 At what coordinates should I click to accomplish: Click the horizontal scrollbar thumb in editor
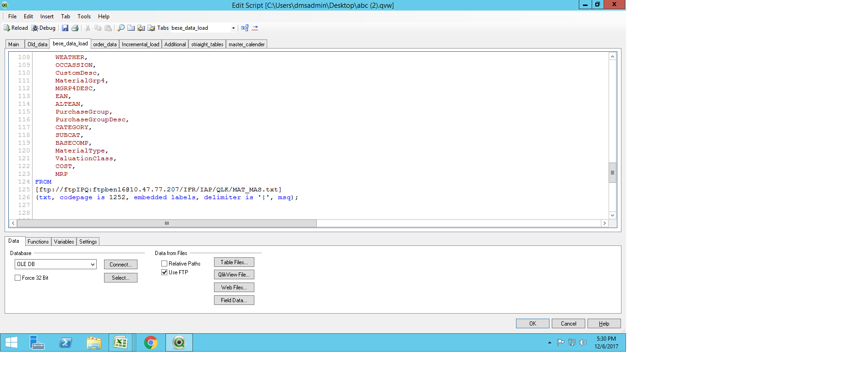(167, 223)
